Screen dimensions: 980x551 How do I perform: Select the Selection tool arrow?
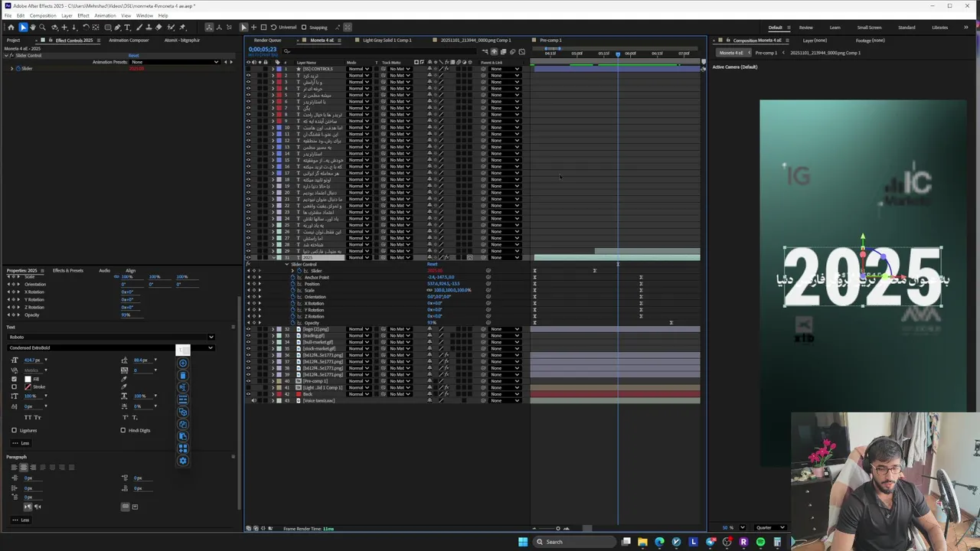click(23, 27)
